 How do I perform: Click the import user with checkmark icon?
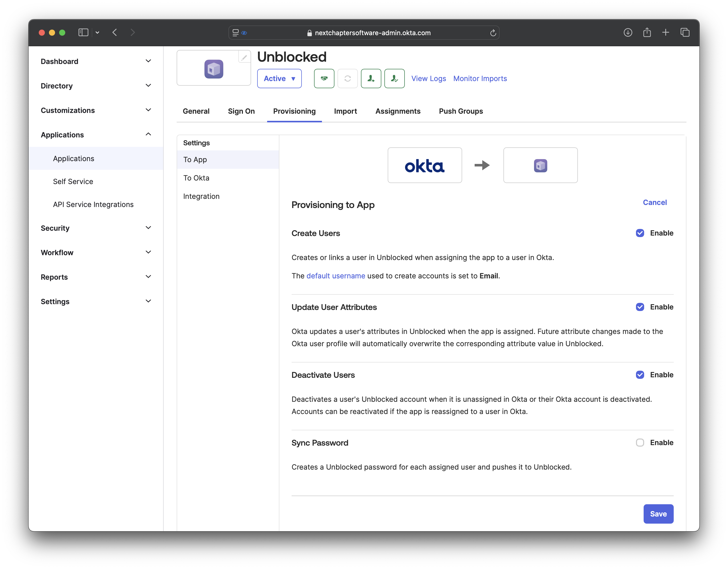click(x=394, y=79)
